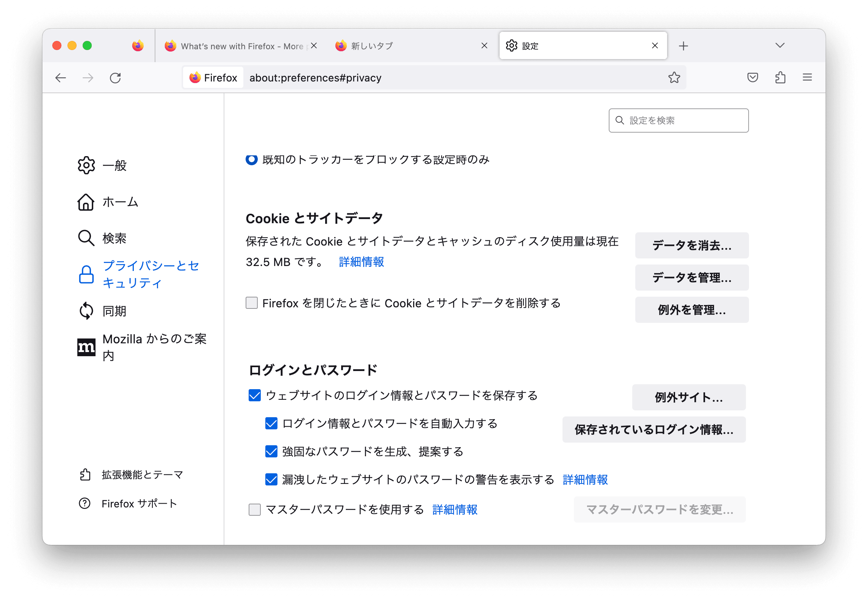The height and width of the screenshot is (601, 868).
Task: Click the データを管理... button
Action: pyautogui.click(x=692, y=278)
